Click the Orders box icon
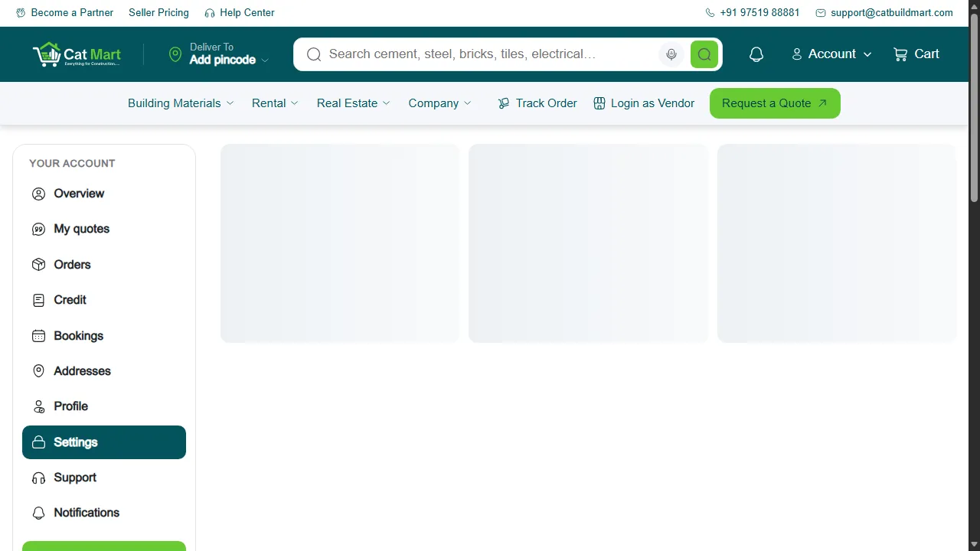This screenshot has height=551, width=980. (39, 265)
